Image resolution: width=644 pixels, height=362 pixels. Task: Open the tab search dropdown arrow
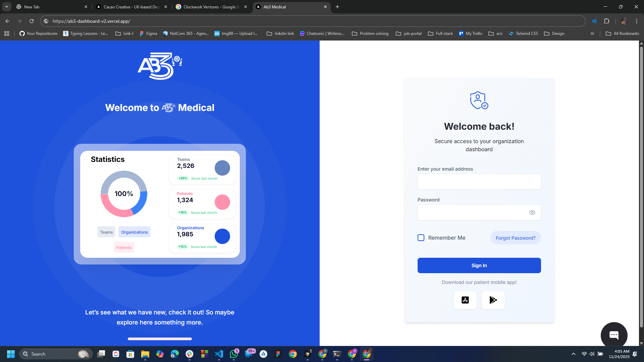[6, 7]
